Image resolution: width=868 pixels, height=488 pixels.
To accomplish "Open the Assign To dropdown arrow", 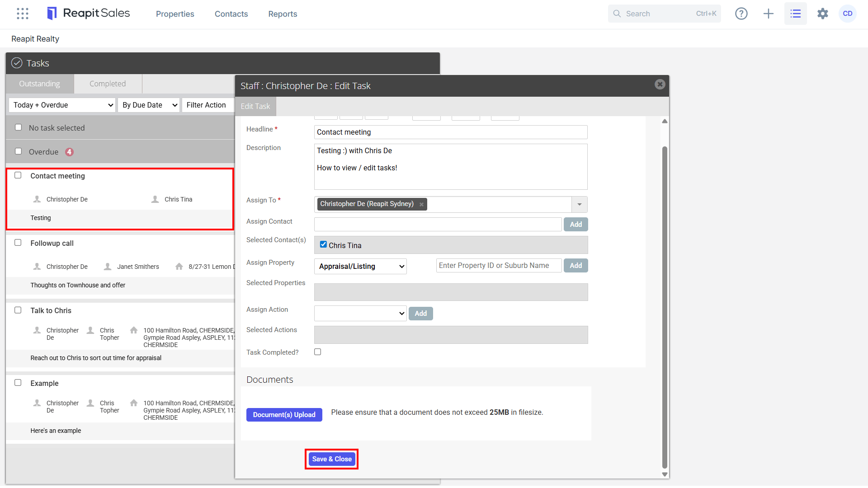I will [580, 204].
